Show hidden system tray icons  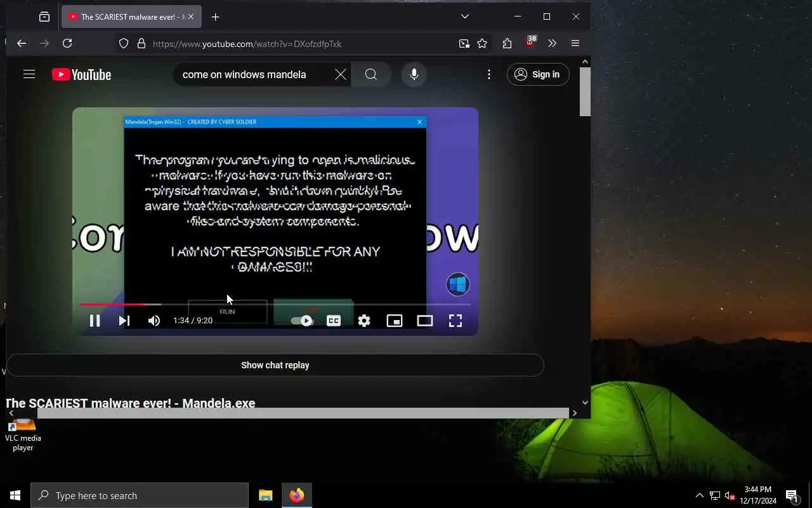pos(699,495)
